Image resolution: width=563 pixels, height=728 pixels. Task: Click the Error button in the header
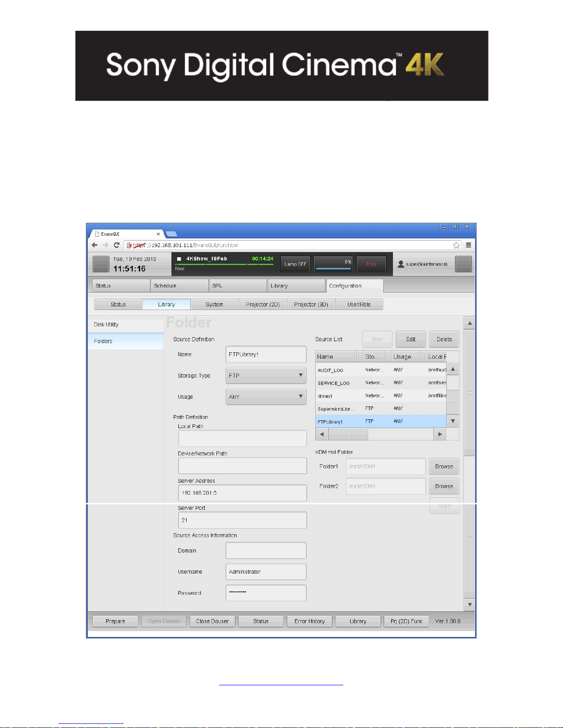[x=371, y=264]
